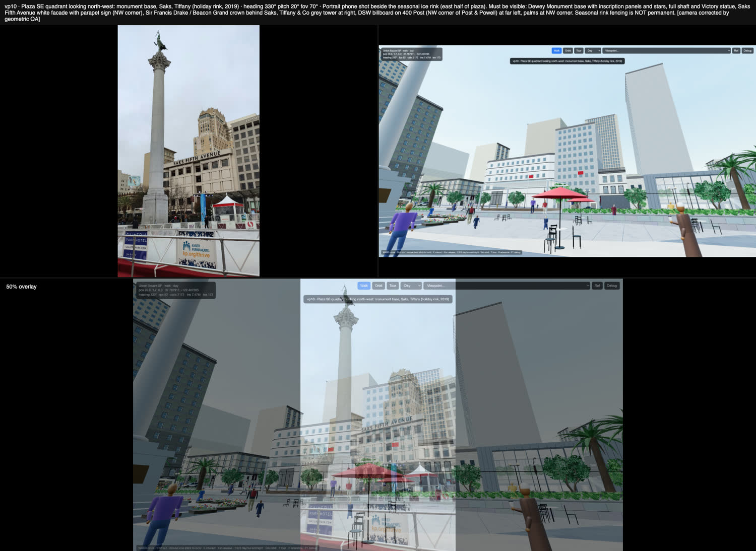
Task: Click the vp10 caption pill in the 50% overlay
Action: pos(378,299)
